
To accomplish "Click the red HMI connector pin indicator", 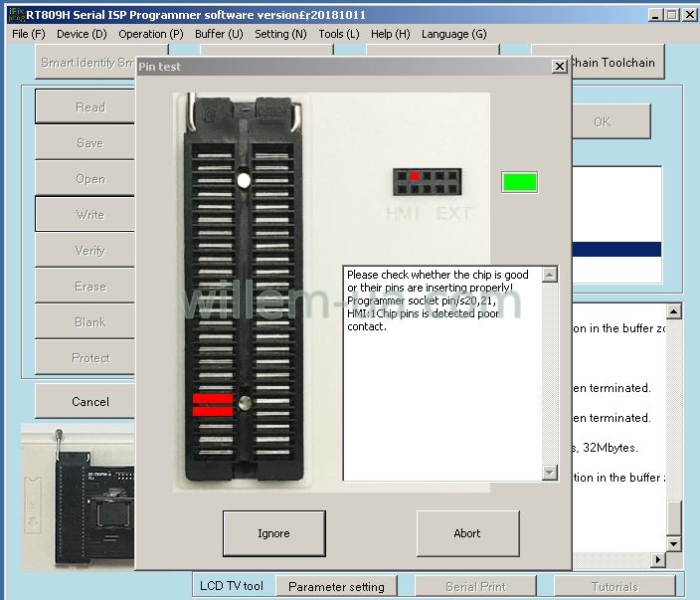I will click(415, 176).
